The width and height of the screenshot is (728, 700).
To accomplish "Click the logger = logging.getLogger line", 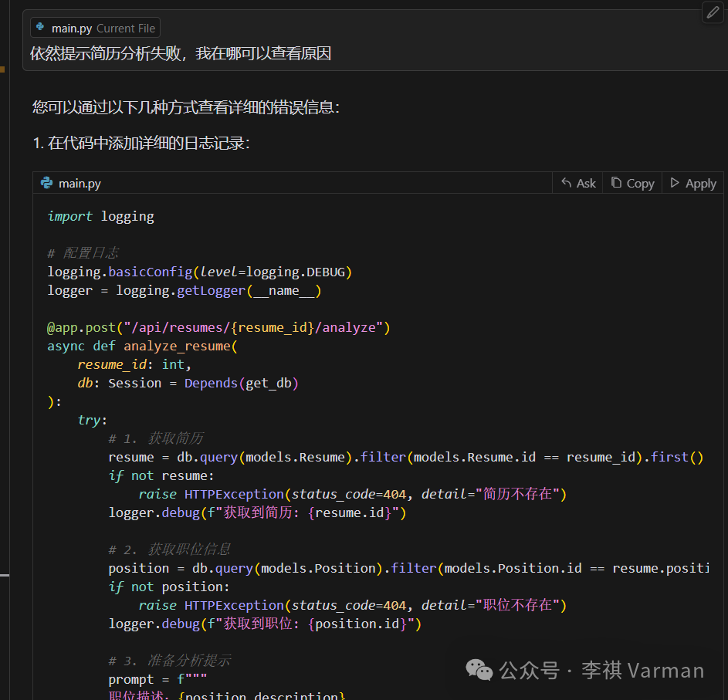I will coord(185,291).
